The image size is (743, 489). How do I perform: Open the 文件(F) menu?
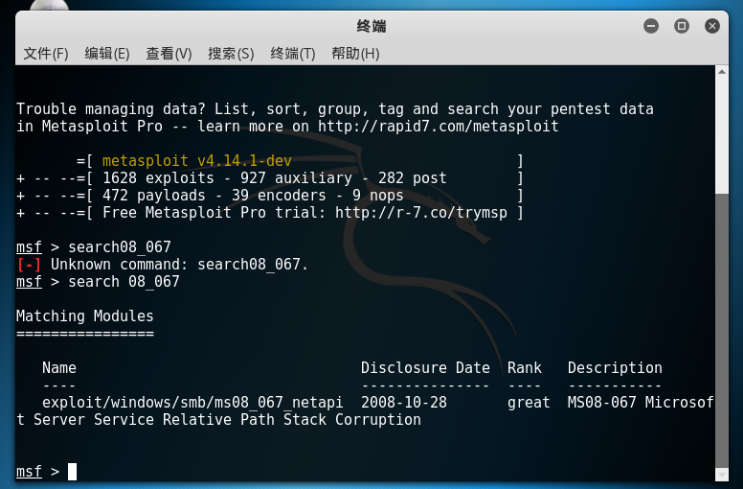(x=46, y=54)
